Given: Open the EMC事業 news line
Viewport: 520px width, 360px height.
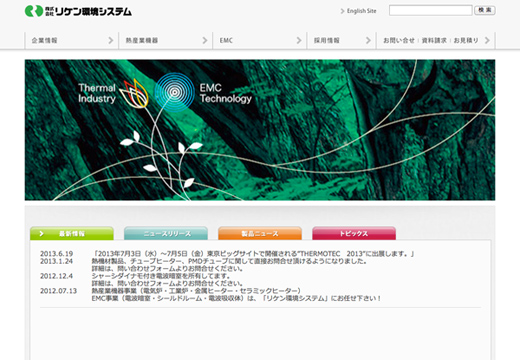Looking at the screenshot, I should pos(236,298).
